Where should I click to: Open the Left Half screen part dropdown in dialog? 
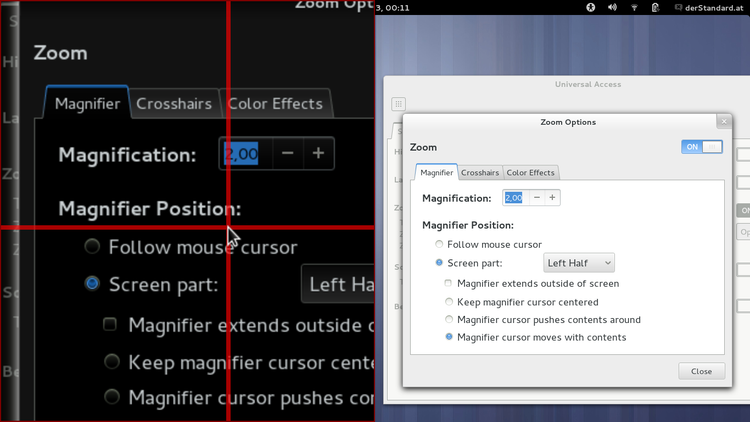(x=579, y=263)
